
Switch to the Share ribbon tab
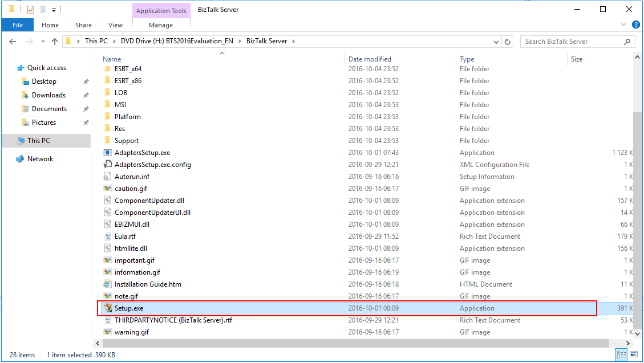coord(83,25)
